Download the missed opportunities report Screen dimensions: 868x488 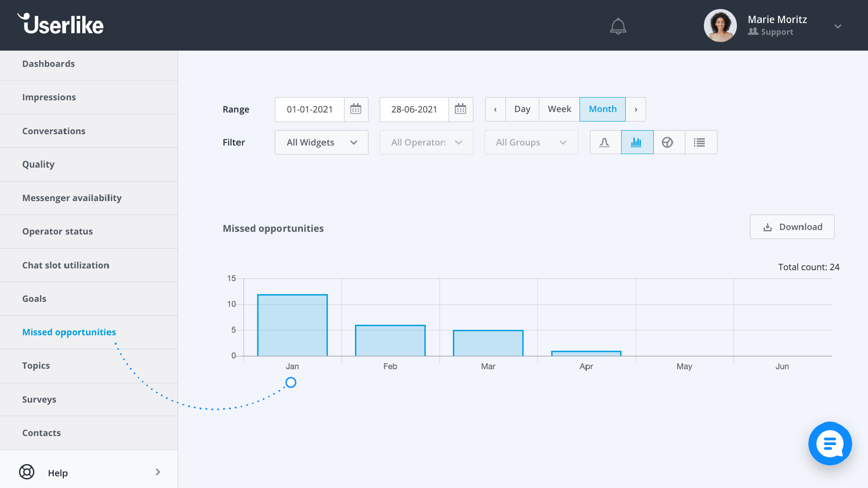click(x=792, y=227)
